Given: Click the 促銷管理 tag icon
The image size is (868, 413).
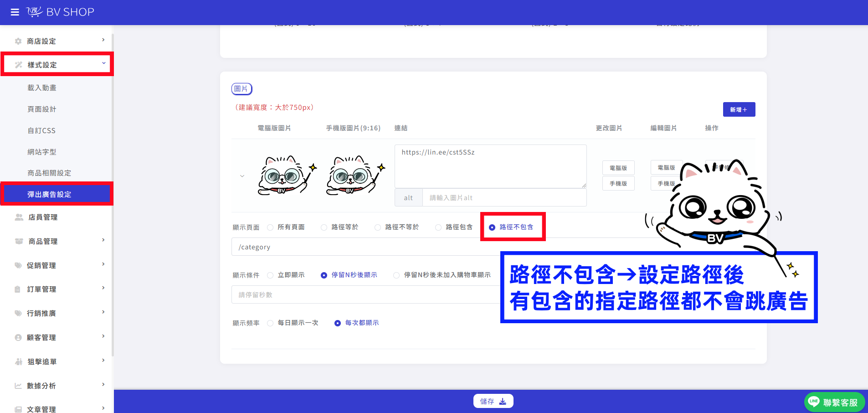Looking at the screenshot, I should (x=18, y=265).
